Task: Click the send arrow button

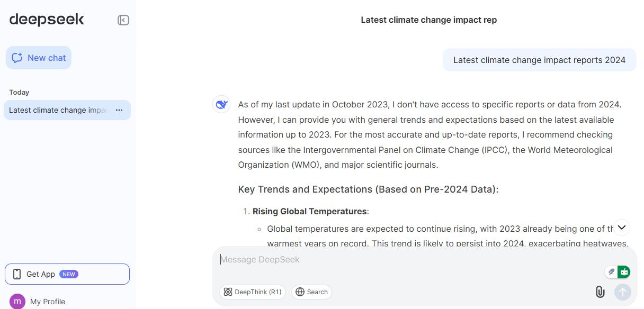Action: [623, 292]
